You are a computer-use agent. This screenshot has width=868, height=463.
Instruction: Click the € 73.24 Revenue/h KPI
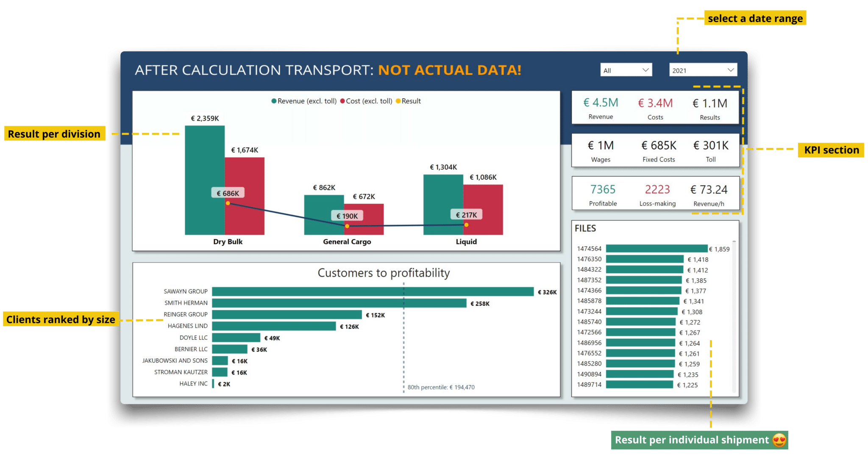(709, 195)
